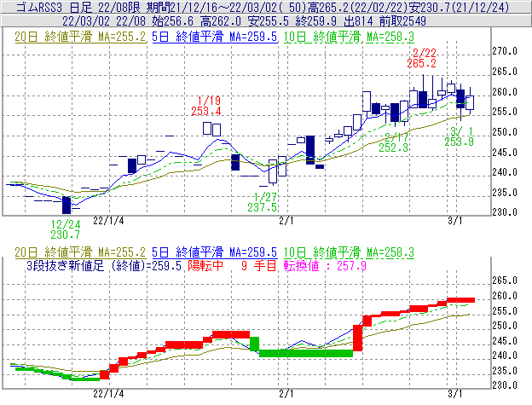Screen dimensions: 532x405
Task: Click the red 陽転中 status text
Action: [x=205, y=265]
